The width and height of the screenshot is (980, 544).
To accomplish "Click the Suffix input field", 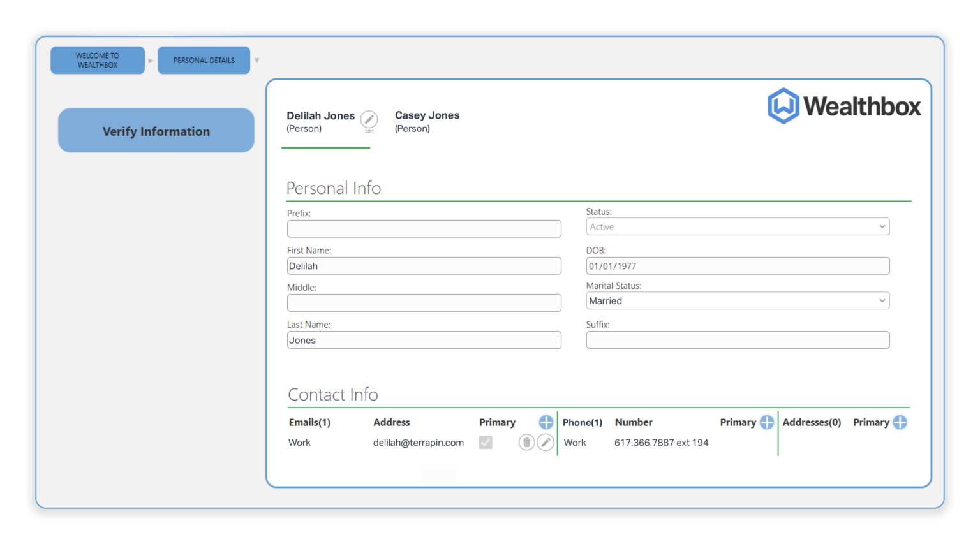I will [x=737, y=340].
